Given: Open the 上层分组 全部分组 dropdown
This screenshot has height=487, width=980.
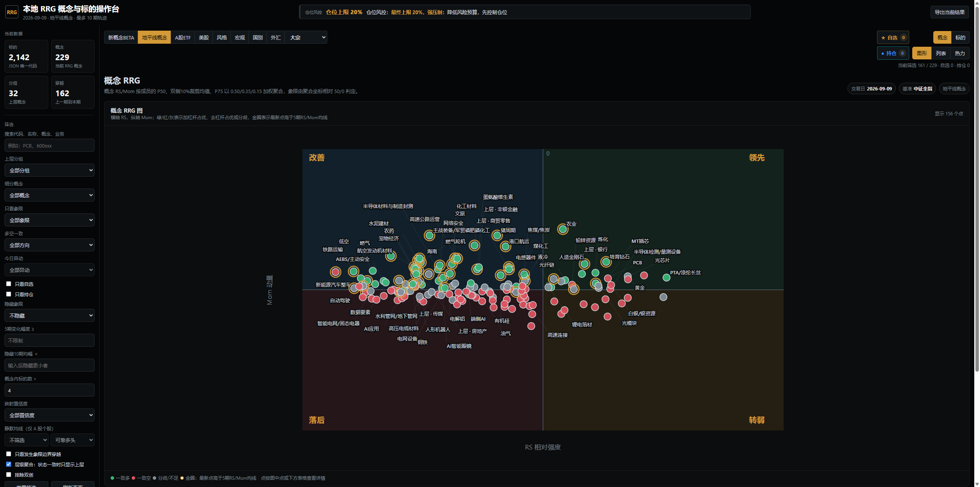Looking at the screenshot, I should point(49,170).
